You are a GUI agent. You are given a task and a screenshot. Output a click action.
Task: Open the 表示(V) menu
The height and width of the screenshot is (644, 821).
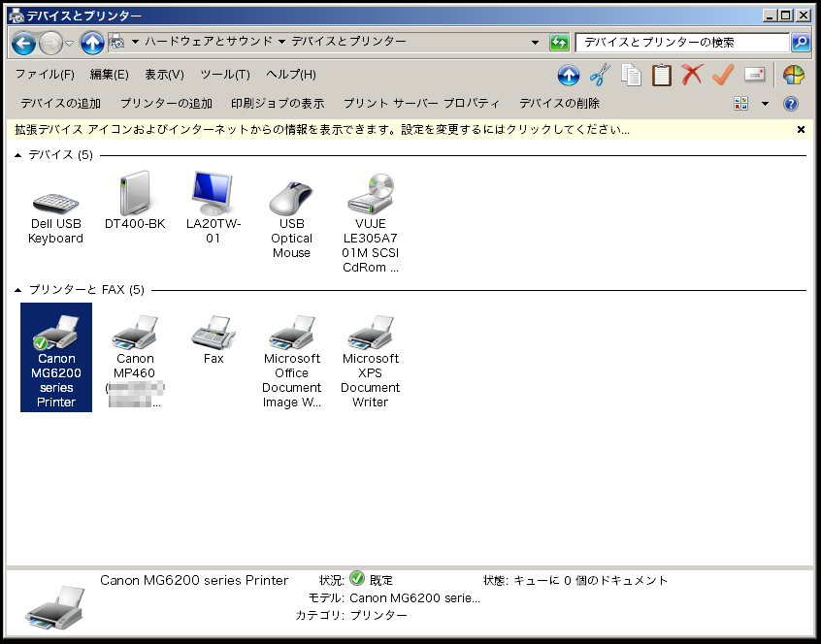point(164,75)
